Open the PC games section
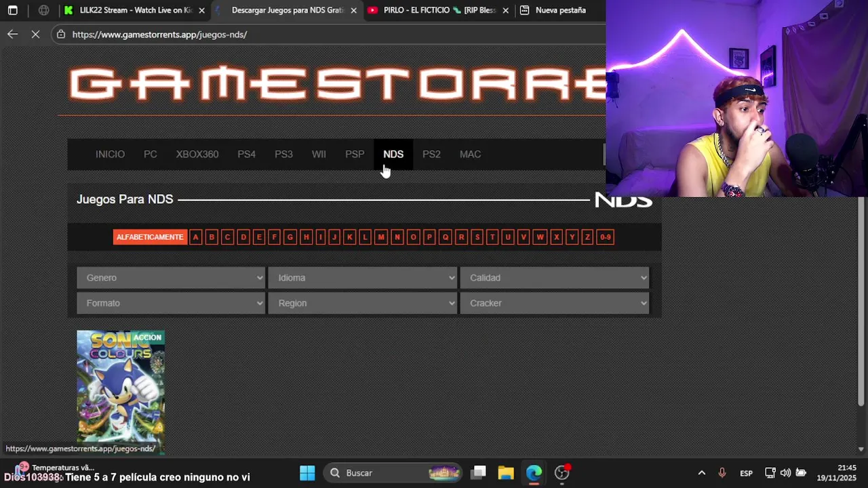This screenshot has height=488, width=868. pyautogui.click(x=150, y=154)
